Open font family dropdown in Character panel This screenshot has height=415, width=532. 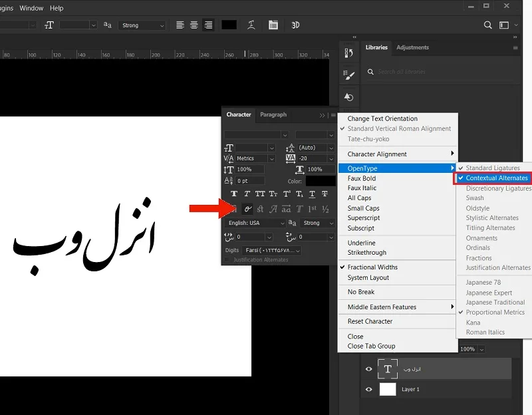[285, 135]
